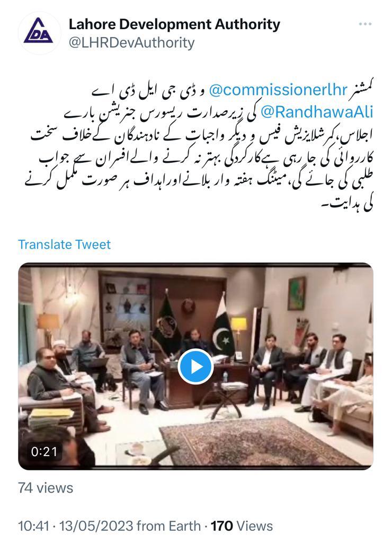Viewport: 392px width, 543px height.
Task: Open the @RandhawaAli mention
Action: tap(316, 111)
